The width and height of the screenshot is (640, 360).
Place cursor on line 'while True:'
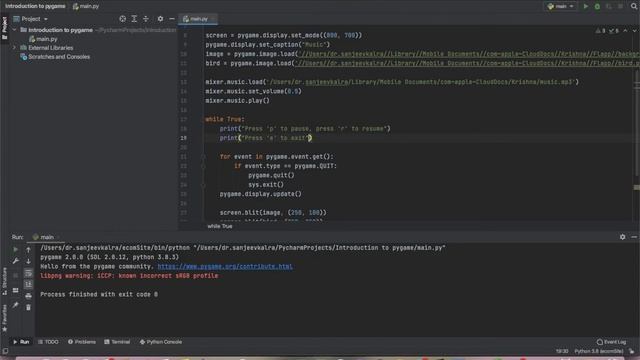225,119
